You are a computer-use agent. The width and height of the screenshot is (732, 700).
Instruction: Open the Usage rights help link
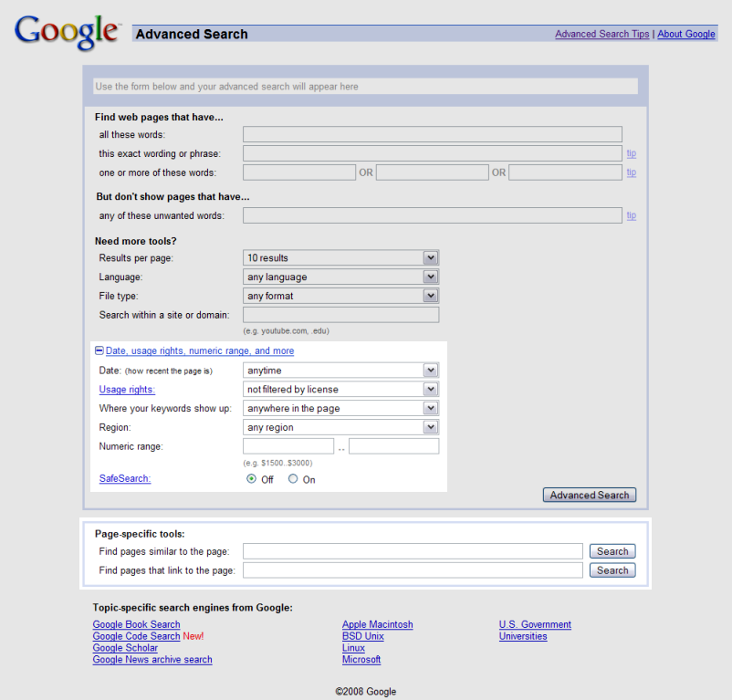(127, 389)
